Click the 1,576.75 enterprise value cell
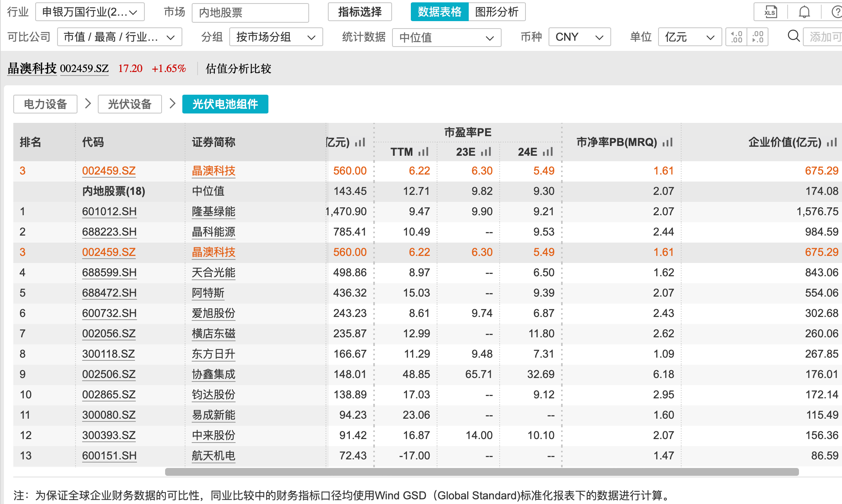This screenshot has height=504, width=842. tap(817, 212)
